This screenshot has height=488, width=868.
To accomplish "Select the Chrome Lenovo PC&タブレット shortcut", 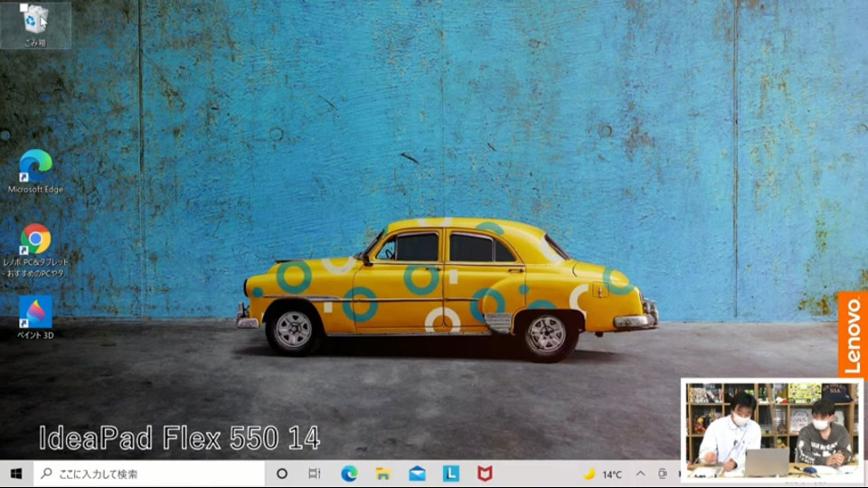I will pos(35,250).
